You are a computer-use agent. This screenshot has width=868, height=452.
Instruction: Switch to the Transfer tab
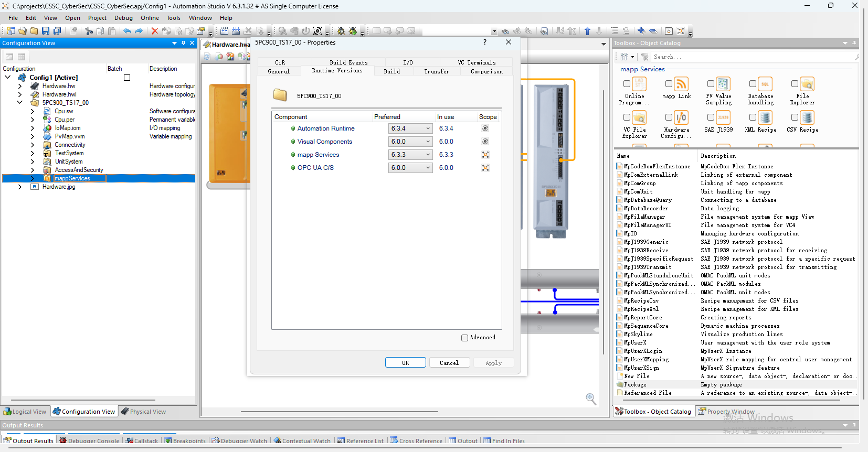click(436, 71)
